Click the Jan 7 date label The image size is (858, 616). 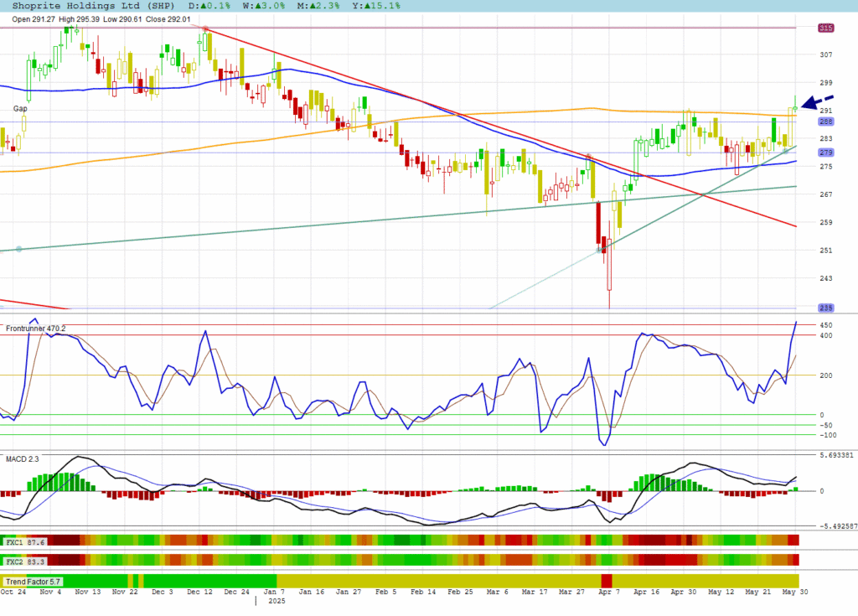(274, 592)
